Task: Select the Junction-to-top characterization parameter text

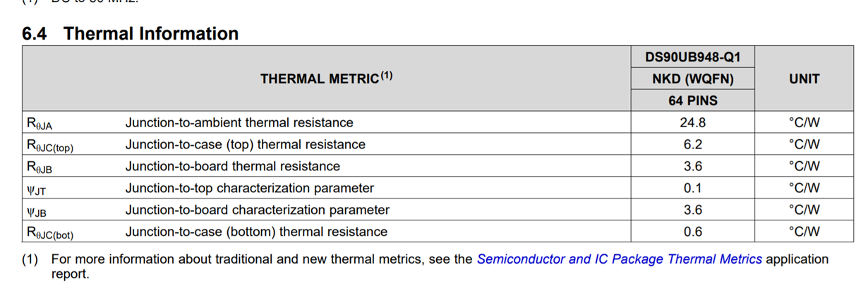Action: (x=249, y=189)
